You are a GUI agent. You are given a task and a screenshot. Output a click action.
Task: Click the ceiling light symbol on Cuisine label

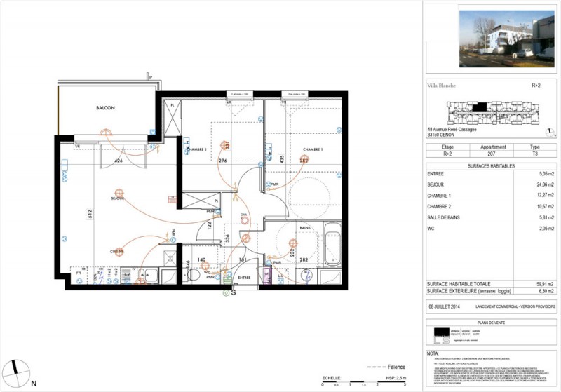[x=119, y=252]
